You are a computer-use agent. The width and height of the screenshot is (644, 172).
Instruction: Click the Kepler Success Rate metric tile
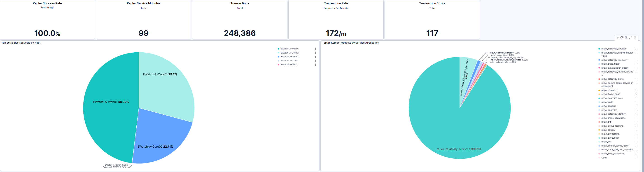[x=47, y=20]
